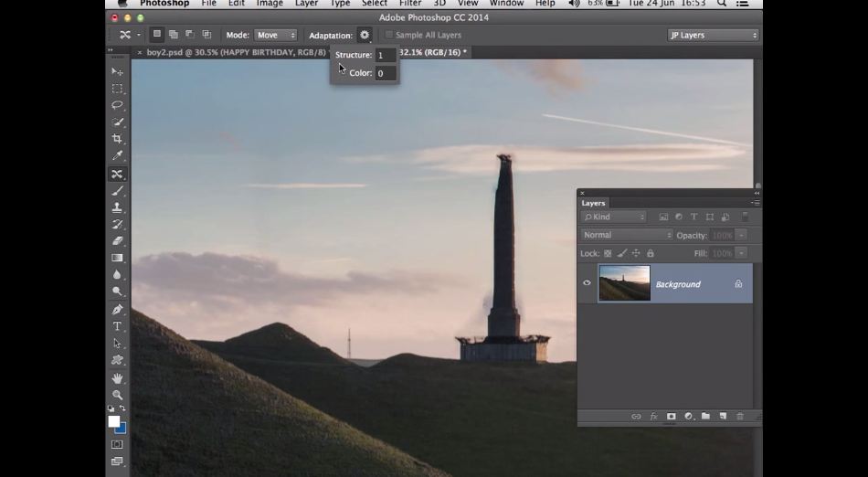Choose the Horizontal Type tool

point(117,326)
